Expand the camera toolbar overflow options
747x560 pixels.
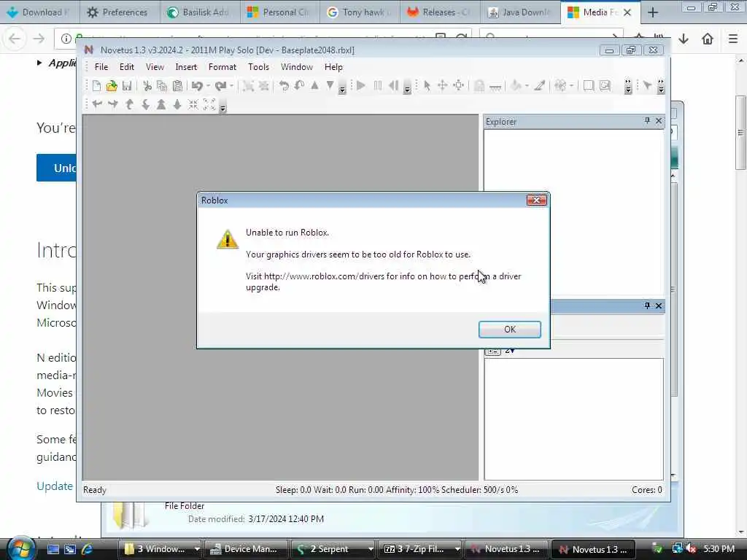click(x=222, y=106)
